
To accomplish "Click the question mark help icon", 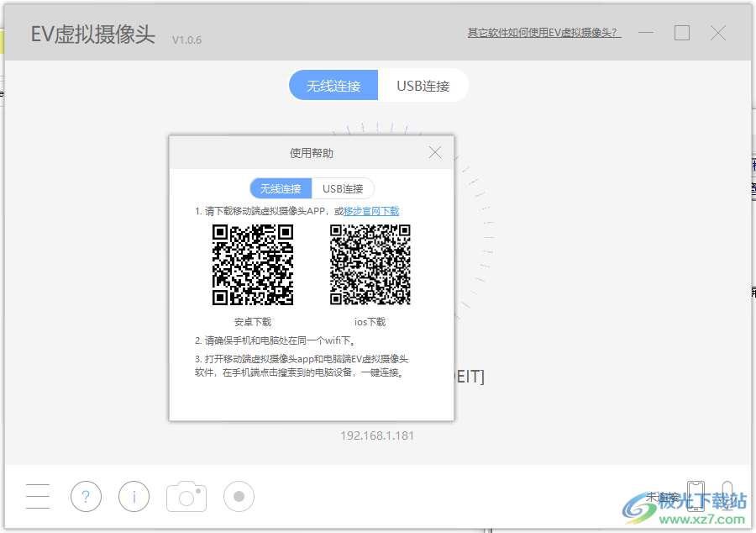I will pos(86,496).
